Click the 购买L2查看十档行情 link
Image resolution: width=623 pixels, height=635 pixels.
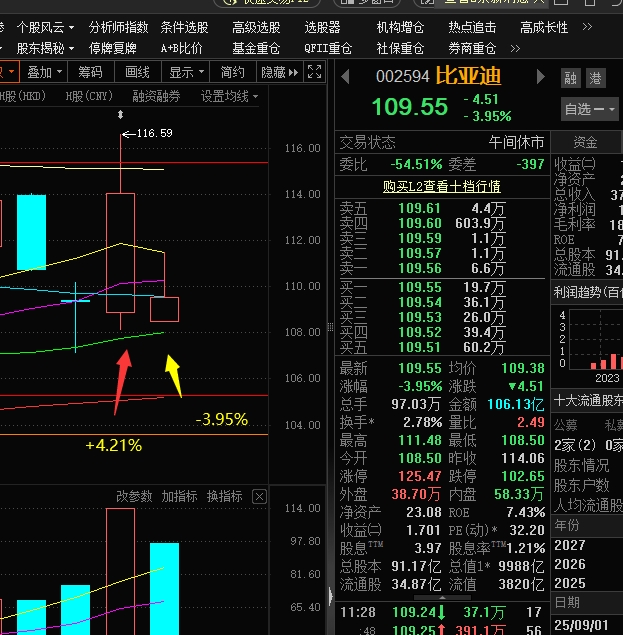[442, 187]
